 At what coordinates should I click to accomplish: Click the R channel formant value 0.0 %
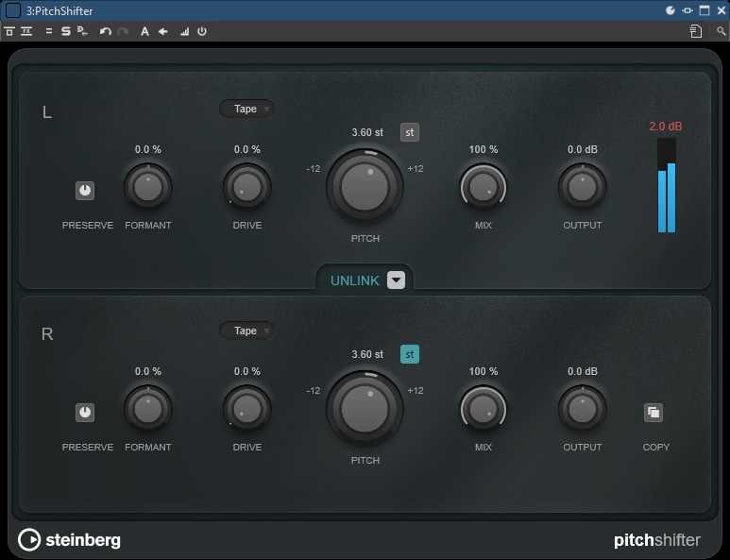pos(148,371)
